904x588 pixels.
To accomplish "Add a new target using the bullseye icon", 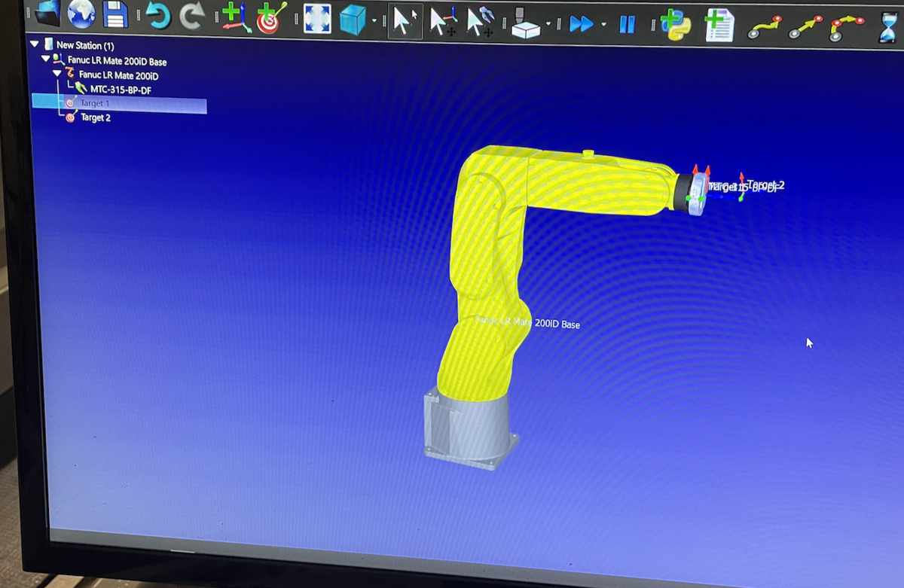I will (x=270, y=19).
